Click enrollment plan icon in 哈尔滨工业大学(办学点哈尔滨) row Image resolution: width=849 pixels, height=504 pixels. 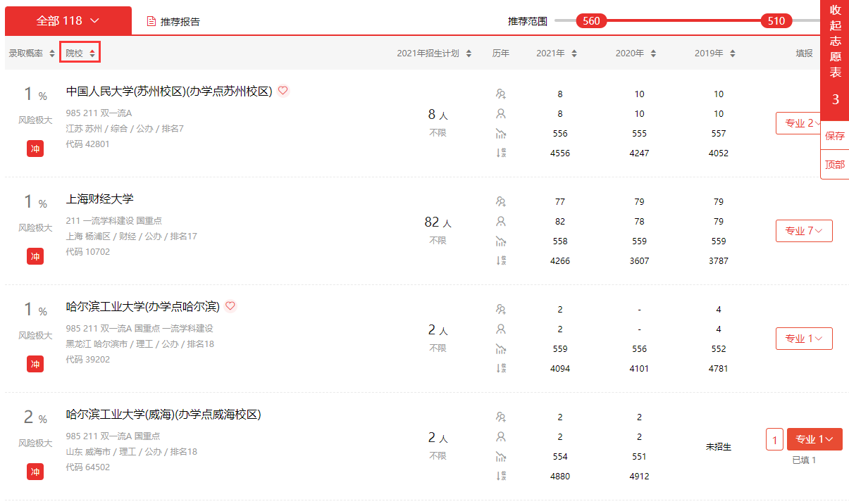(501, 309)
